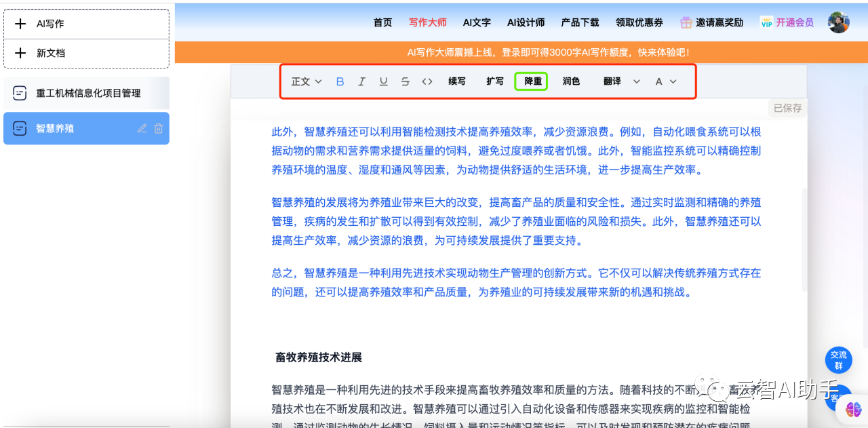Viewport: 868px width, 428px height.
Task: Run 润色 to polish the text
Action: pyautogui.click(x=570, y=81)
